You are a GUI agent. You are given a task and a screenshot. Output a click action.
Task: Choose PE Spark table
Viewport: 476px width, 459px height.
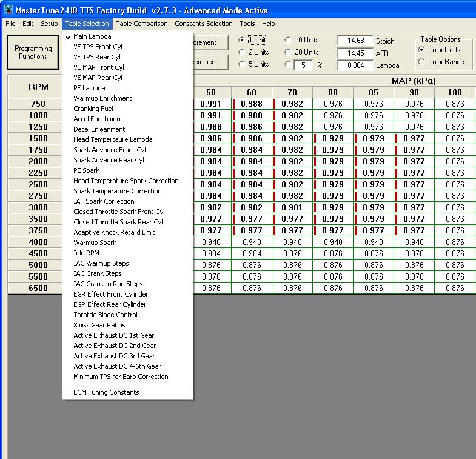click(x=127, y=170)
